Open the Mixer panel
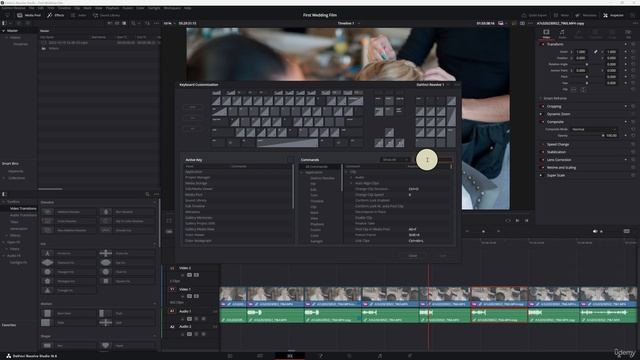The width and height of the screenshot is (640, 360). (561, 15)
